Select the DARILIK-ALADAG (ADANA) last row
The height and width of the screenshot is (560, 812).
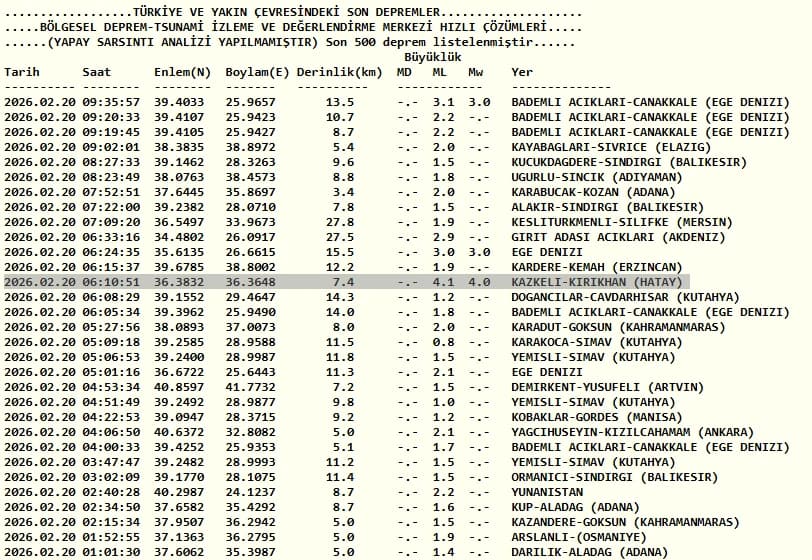(336, 553)
